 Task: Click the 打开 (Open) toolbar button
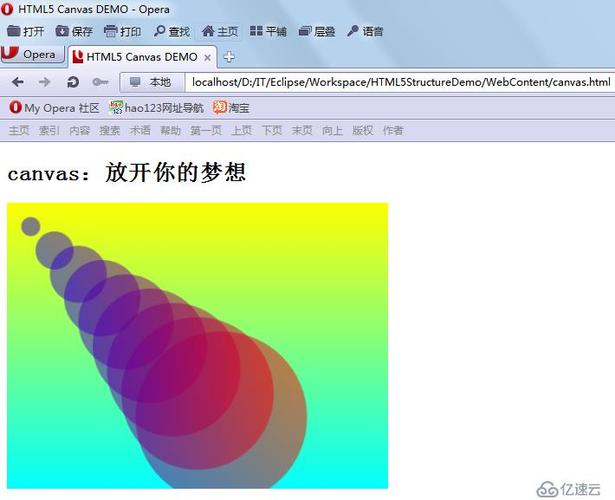click(x=25, y=31)
